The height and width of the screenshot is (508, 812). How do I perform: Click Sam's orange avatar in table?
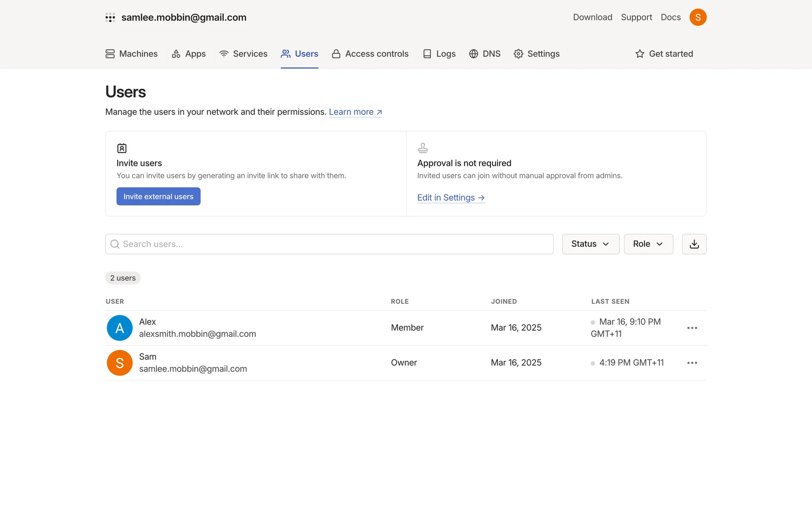[x=120, y=363]
